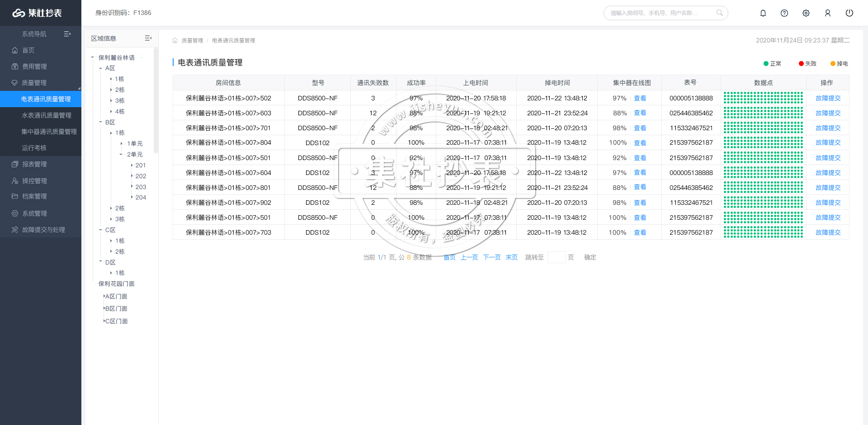Open 水表通讯质量管理 menu item
Image resolution: width=868 pixels, height=425 pixels.
47,115
